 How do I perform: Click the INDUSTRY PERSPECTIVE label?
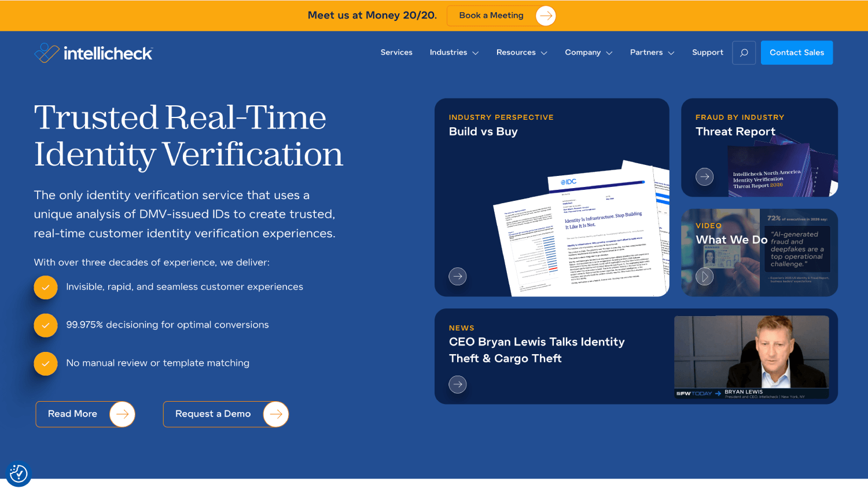click(501, 117)
